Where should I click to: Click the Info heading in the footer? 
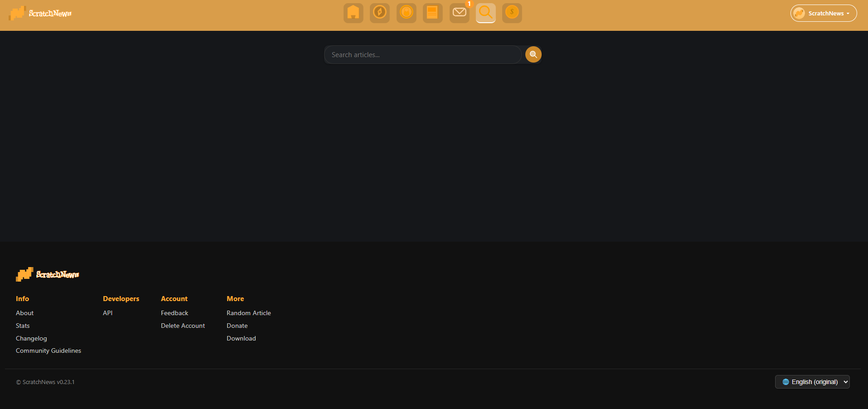point(22,298)
